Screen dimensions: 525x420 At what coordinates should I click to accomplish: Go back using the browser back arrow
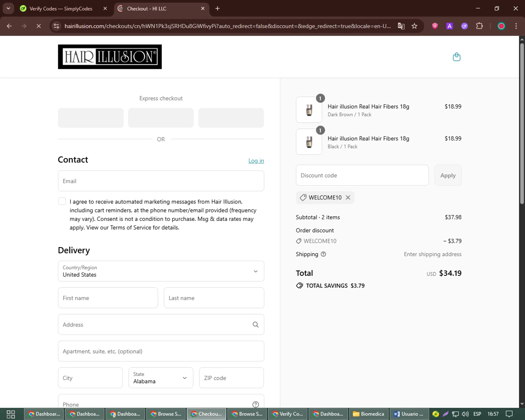coord(9,26)
